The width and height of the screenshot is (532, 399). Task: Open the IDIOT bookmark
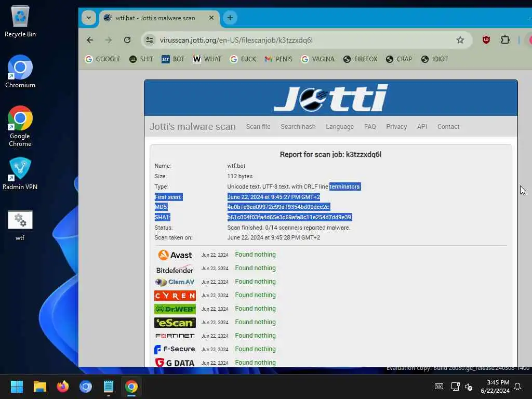point(435,59)
